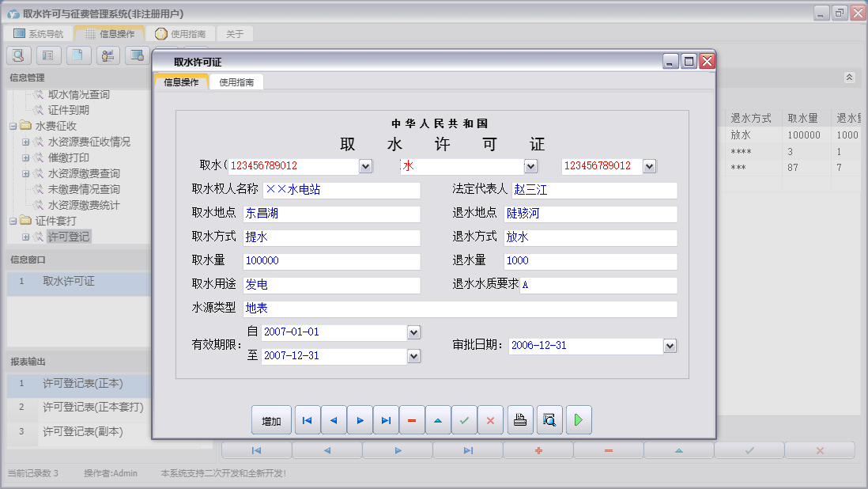The image size is (868, 489).
Task: Collapse the right panel with the chevron
Action: [x=849, y=78]
